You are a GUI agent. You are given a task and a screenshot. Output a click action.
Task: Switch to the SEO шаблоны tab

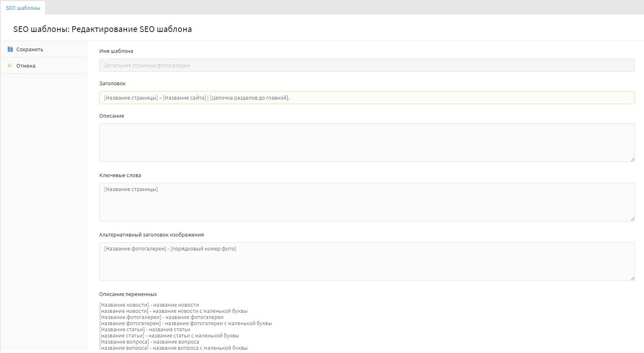(23, 8)
